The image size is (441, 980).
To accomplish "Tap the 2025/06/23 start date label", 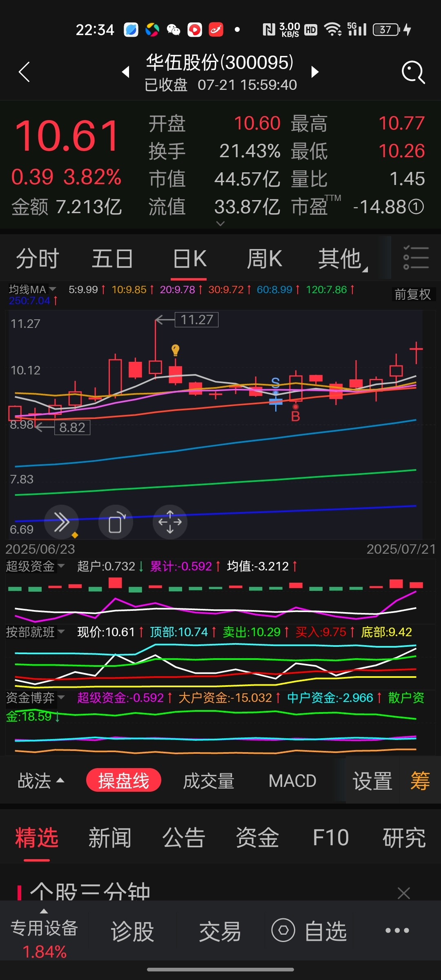I will click(x=40, y=549).
